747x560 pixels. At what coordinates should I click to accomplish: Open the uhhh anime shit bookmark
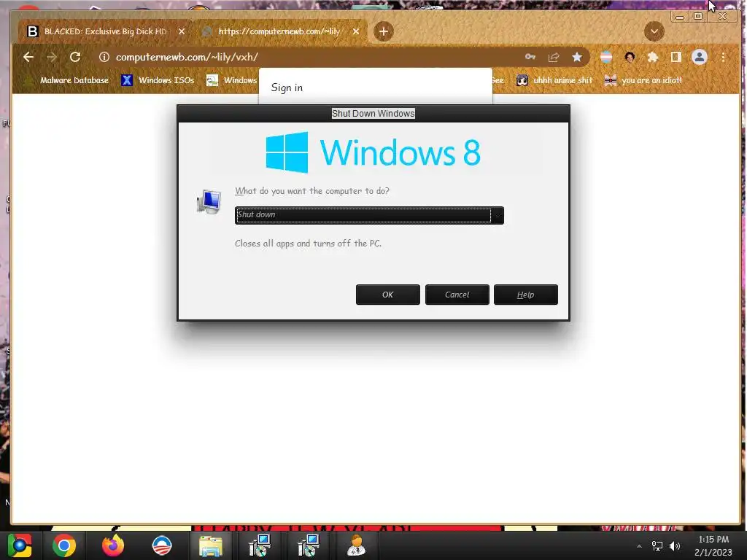click(554, 80)
